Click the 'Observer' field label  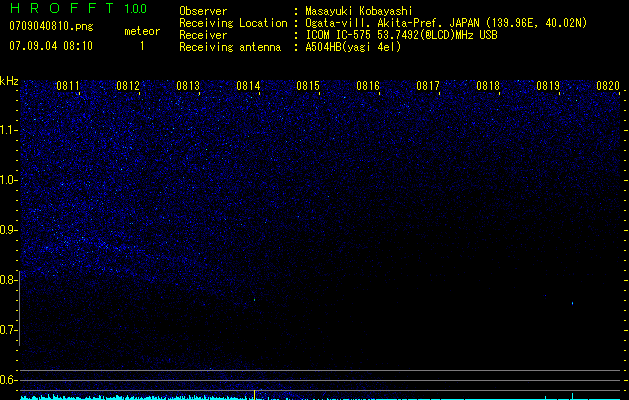click(x=203, y=11)
